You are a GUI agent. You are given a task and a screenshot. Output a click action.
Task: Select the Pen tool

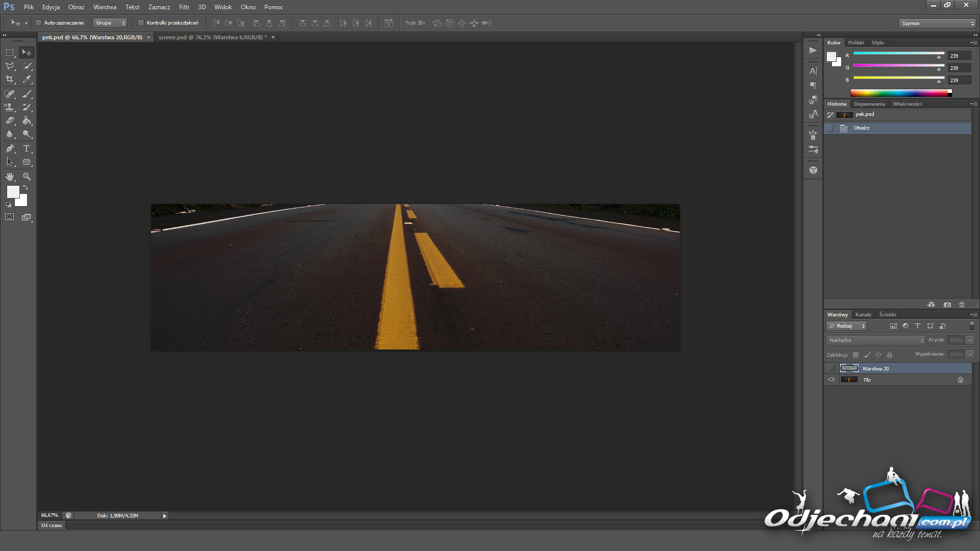[x=10, y=148]
